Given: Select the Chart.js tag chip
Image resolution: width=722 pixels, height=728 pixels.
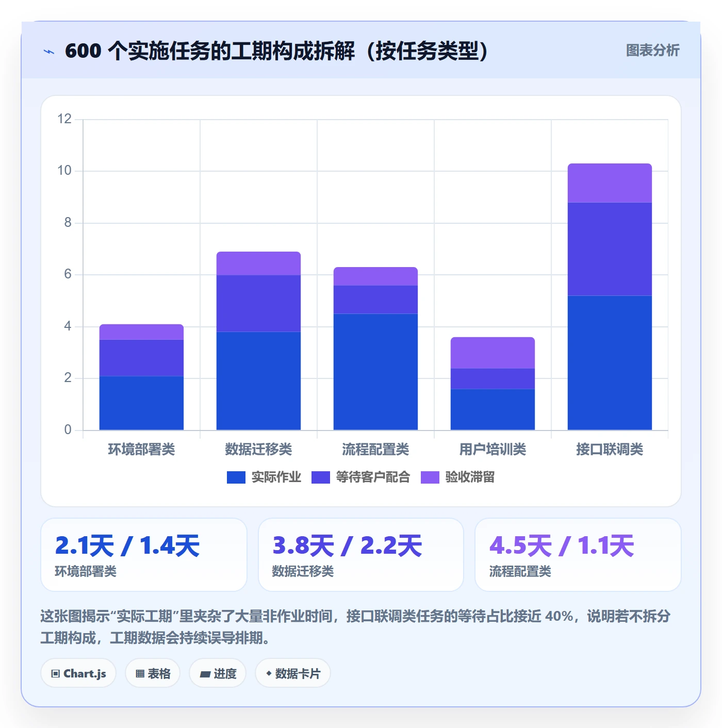Looking at the screenshot, I should pyautogui.click(x=78, y=673).
